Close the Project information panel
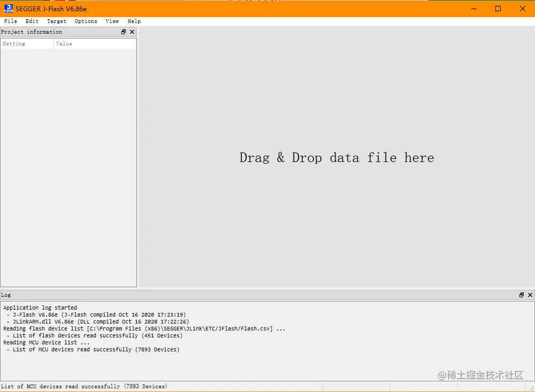The height and width of the screenshot is (392, 535). click(x=132, y=32)
